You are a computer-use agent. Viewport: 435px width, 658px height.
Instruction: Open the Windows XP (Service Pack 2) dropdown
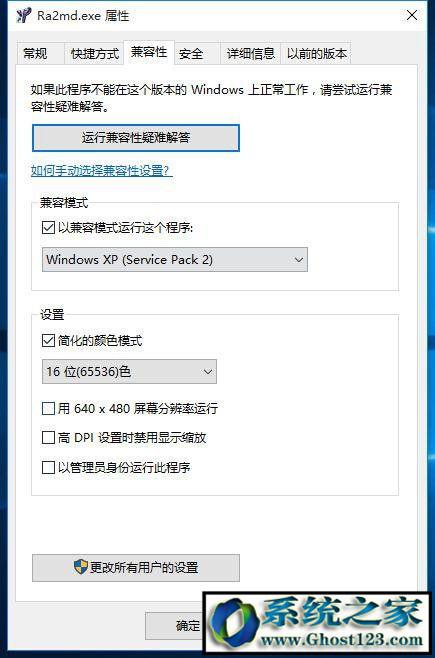(x=175, y=260)
